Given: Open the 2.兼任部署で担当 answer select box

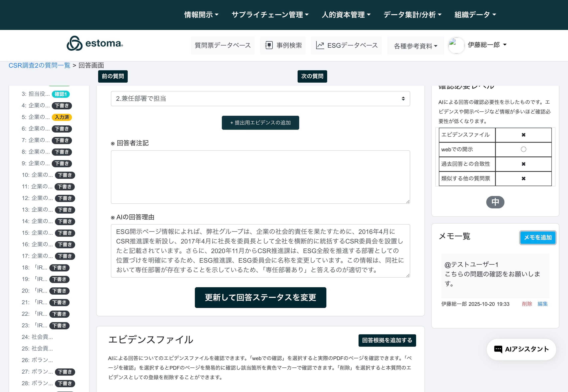Looking at the screenshot, I should pyautogui.click(x=260, y=98).
